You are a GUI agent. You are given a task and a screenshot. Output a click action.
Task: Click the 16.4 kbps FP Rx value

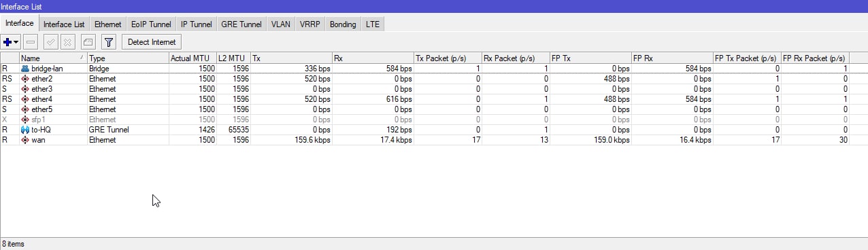(695, 140)
